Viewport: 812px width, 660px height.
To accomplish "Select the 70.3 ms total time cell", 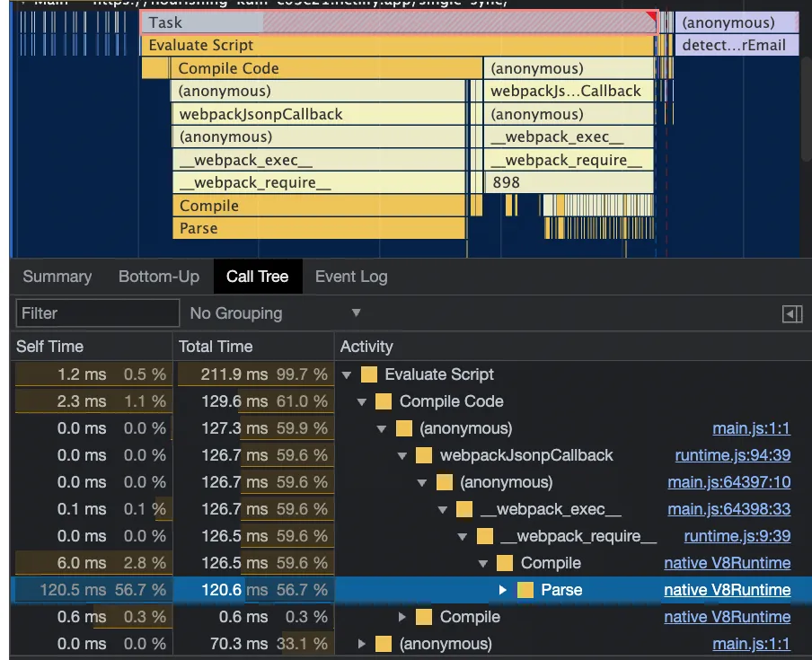I will (254, 644).
